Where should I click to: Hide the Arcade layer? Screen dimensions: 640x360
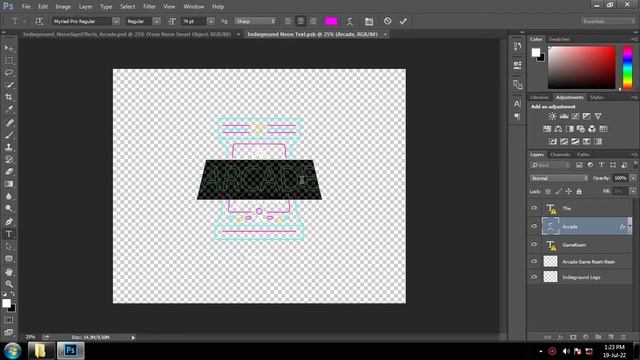click(534, 226)
